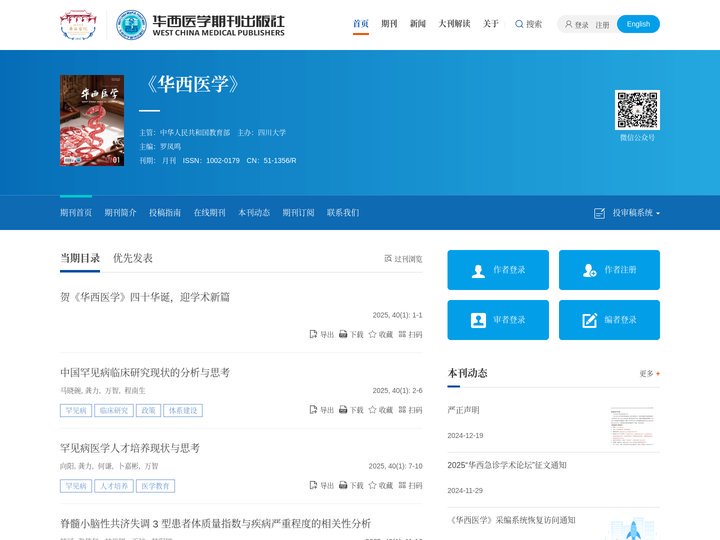Switch language with the English button
Image resolution: width=720 pixels, height=540 pixels.
(638, 24)
